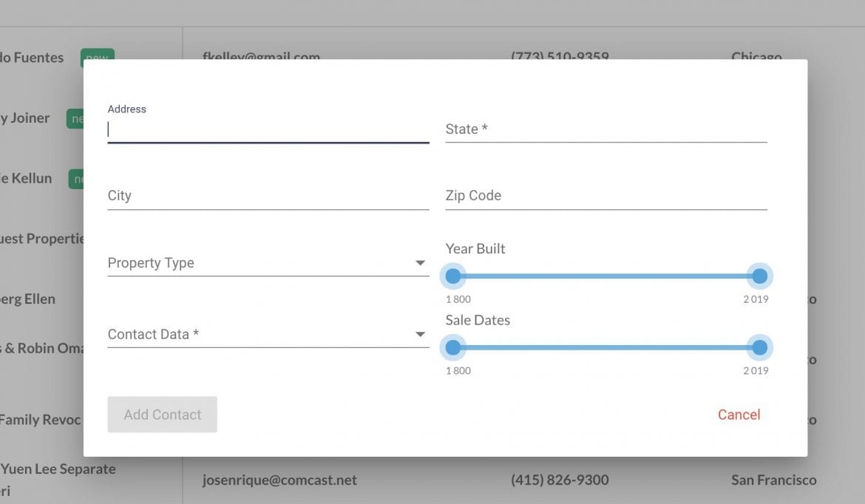The height and width of the screenshot is (504, 865).
Task: Click the Yuen Lee Separate contact entry
Action: click(x=58, y=469)
